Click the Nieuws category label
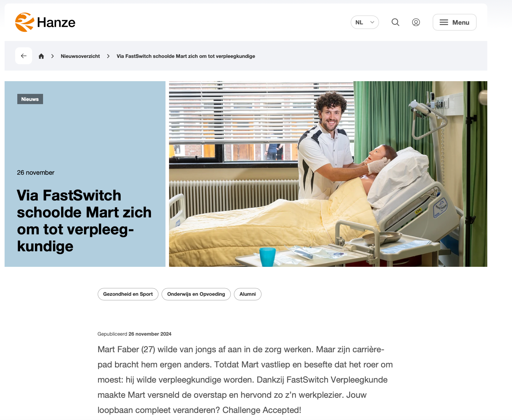 tap(30, 99)
